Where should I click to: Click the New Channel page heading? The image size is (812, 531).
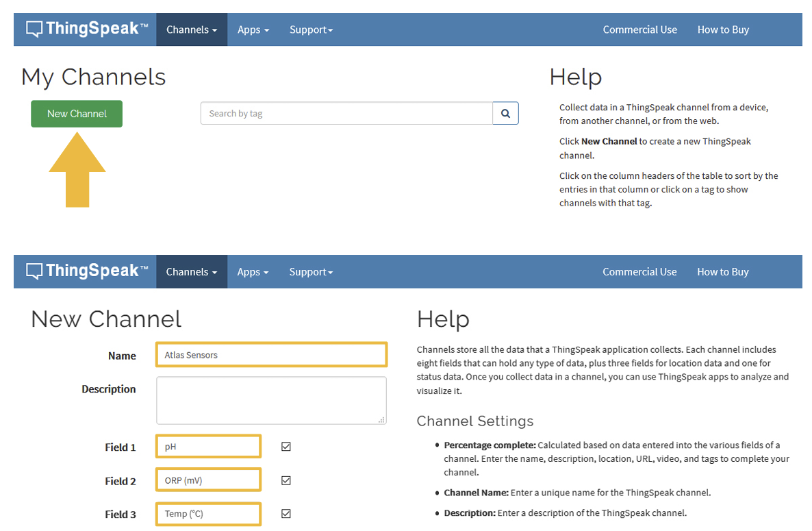(106, 319)
